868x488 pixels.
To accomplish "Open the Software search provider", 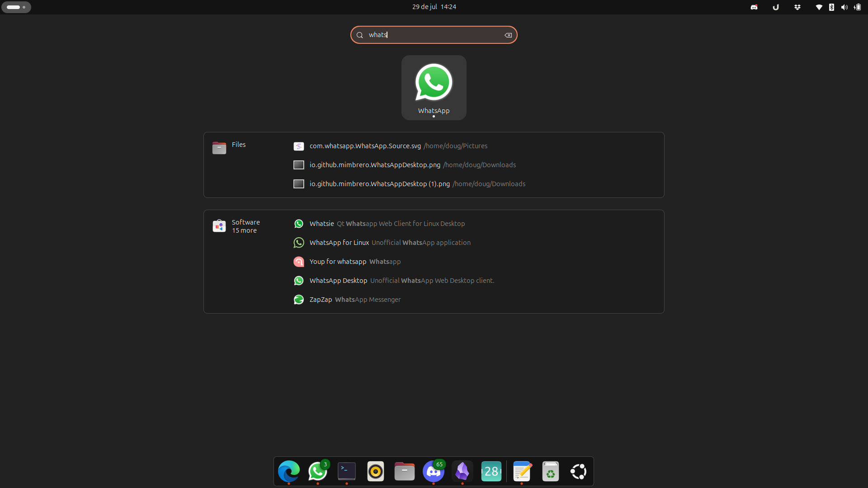I will coord(236,226).
